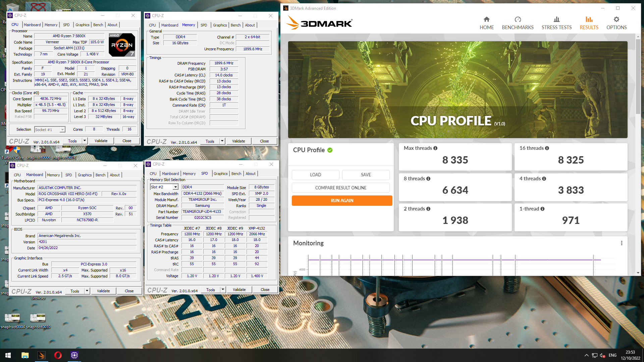The height and width of the screenshot is (362, 644).
Task: Click the Max threads score 8 335
Action: (455, 160)
